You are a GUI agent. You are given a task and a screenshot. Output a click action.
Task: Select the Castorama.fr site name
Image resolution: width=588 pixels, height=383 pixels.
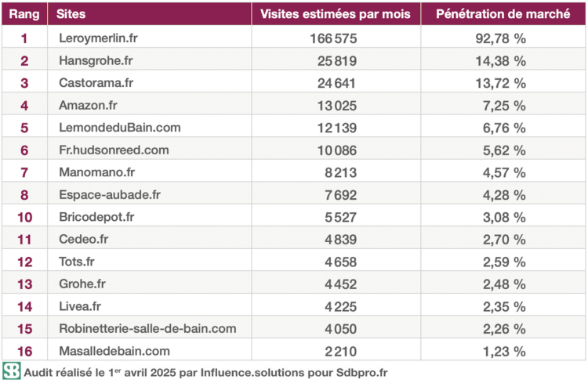[96, 83]
